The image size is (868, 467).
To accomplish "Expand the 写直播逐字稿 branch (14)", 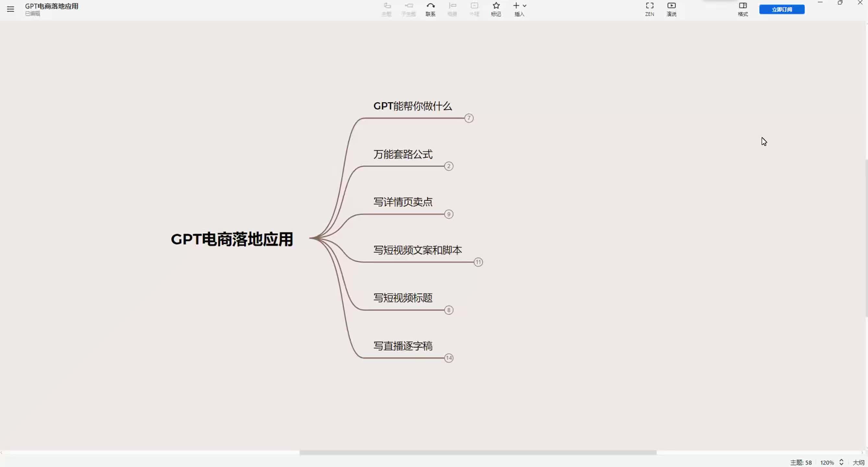I will [449, 358].
